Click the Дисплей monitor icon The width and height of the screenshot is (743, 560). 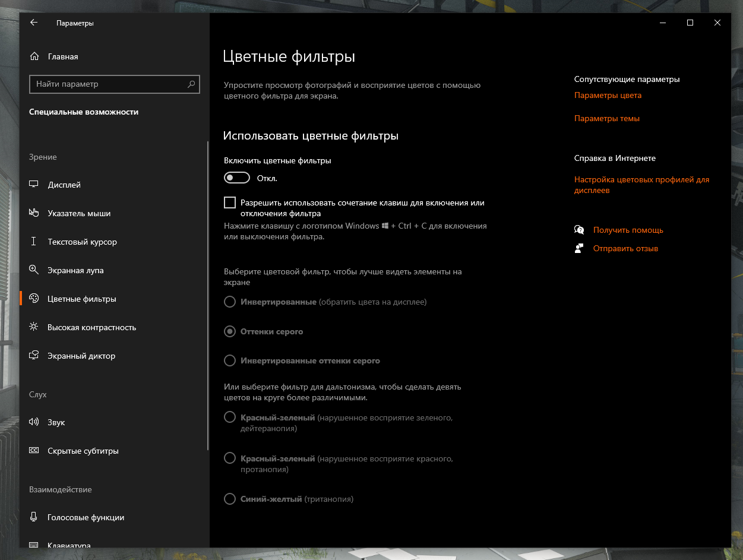pos(34,185)
